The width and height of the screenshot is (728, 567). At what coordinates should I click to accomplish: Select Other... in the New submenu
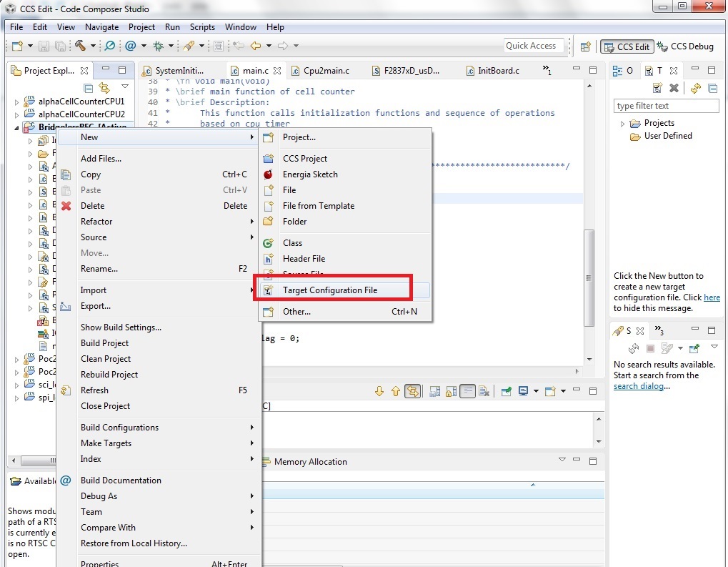point(345,312)
